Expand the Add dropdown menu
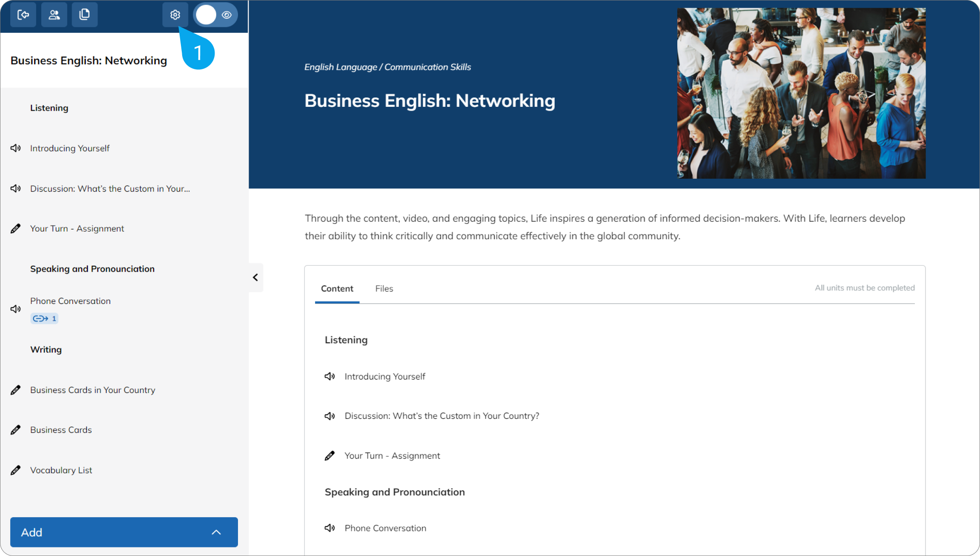 [124, 532]
